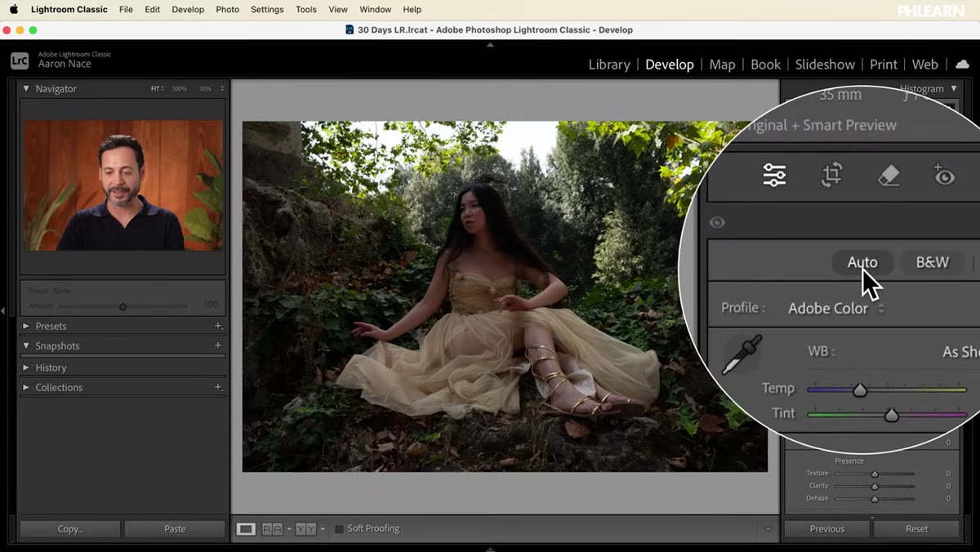The height and width of the screenshot is (552, 980).
Task: Switch to Loupe view icon in toolbar
Action: click(246, 529)
